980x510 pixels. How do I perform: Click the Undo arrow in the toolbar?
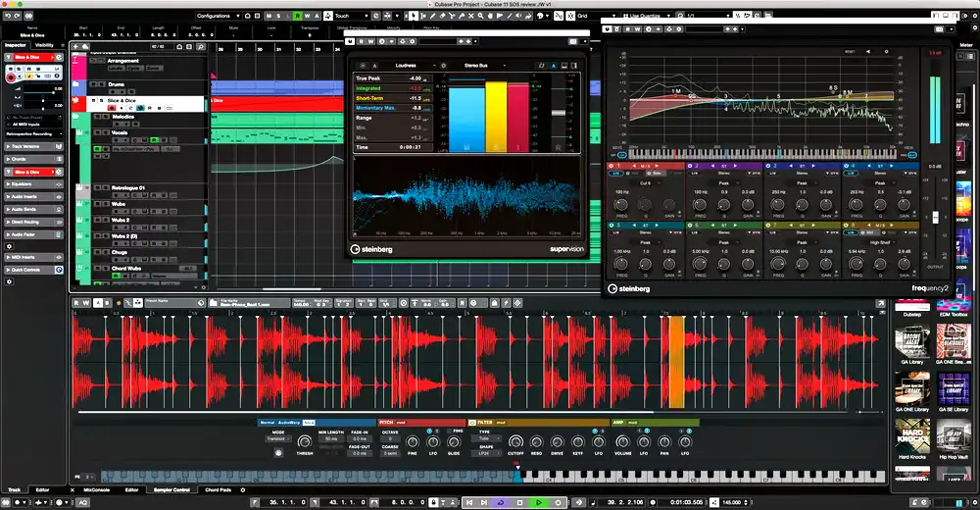pos(8,16)
